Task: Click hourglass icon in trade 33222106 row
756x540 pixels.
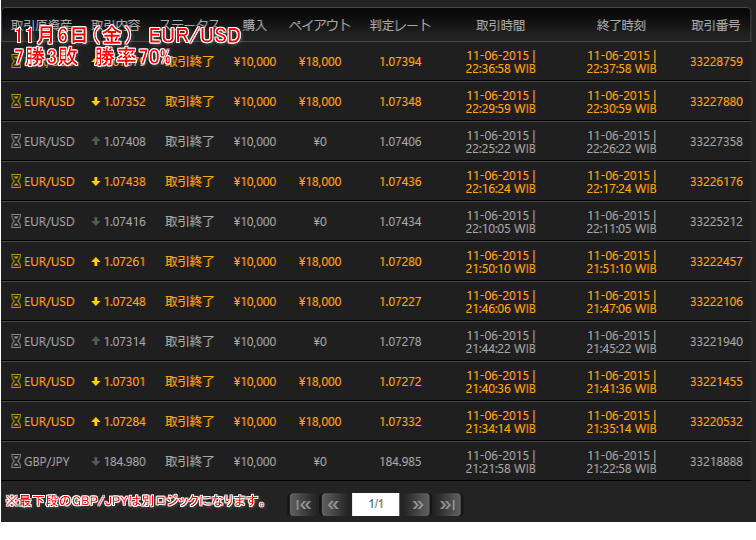Action: [16, 302]
